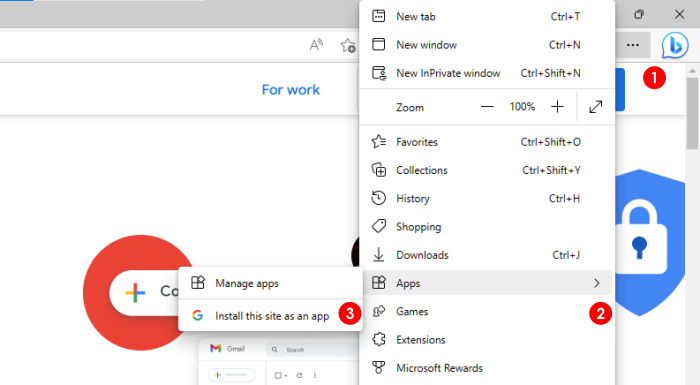The image size is (700, 385).
Task: Click the Ctrl+Shift+N shortcut text
Action: click(x=550, y=73)
